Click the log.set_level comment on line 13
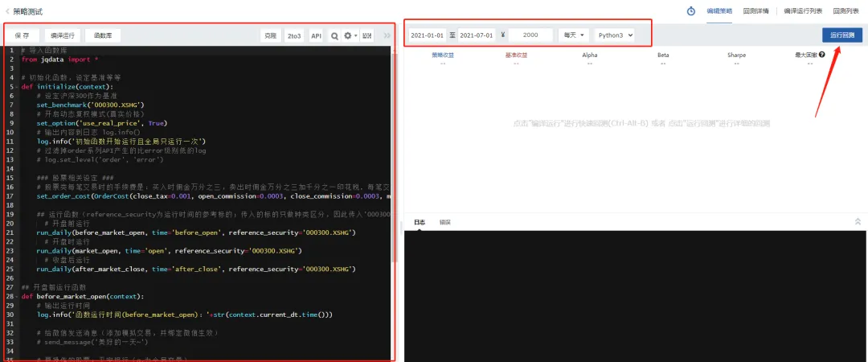 click(100, 159)
